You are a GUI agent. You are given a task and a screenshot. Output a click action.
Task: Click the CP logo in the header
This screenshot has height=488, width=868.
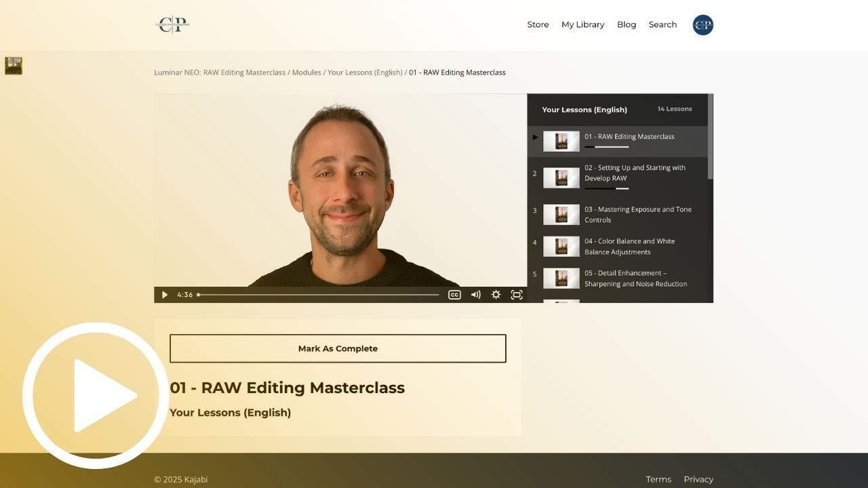pyautogui.click(x=172, y=24)
